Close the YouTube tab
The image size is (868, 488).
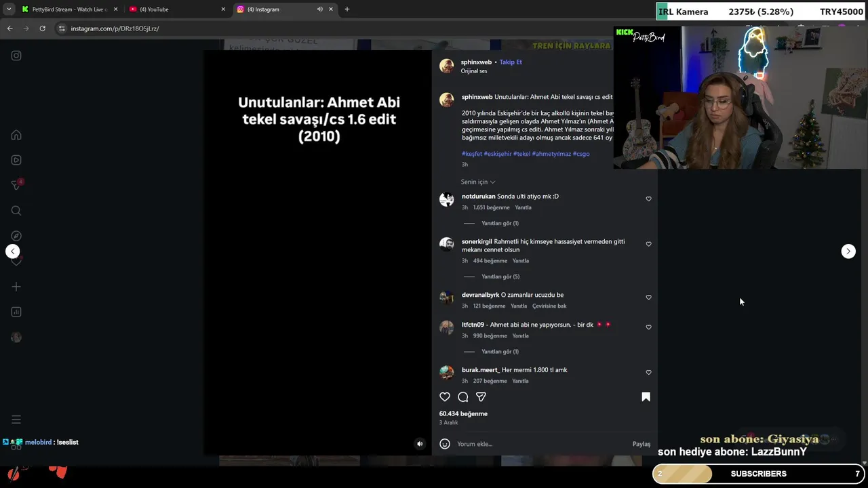(223, 9)
